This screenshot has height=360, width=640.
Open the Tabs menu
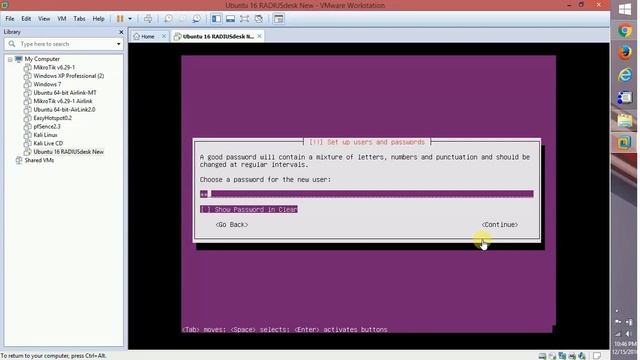(79, 19)
